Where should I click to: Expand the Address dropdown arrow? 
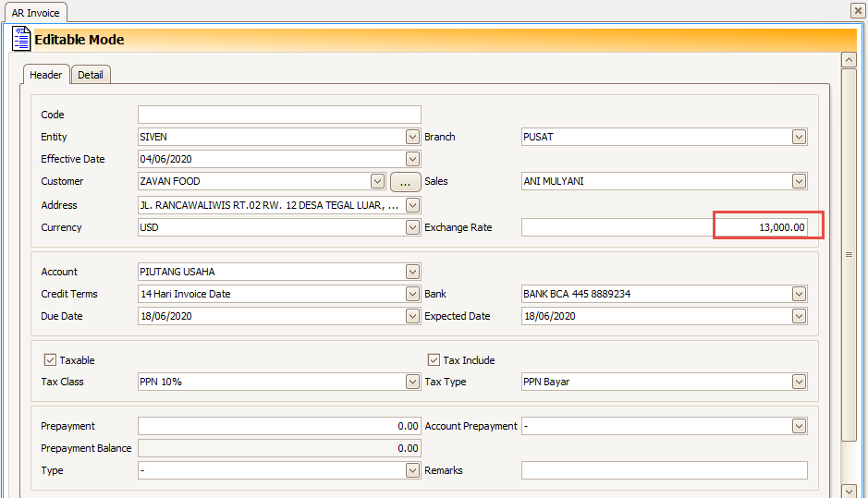coord(412,205)
